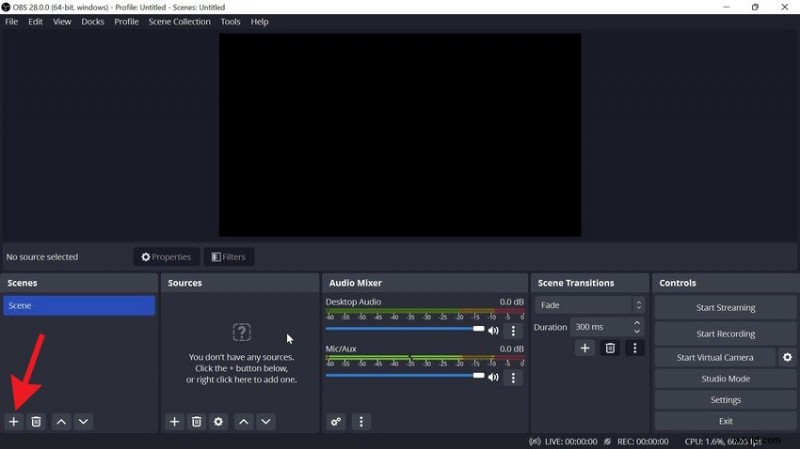This screenshot has height=449, width=800.
Task: Add a new scene with plus icon
Action: click(x=14, y=422)
